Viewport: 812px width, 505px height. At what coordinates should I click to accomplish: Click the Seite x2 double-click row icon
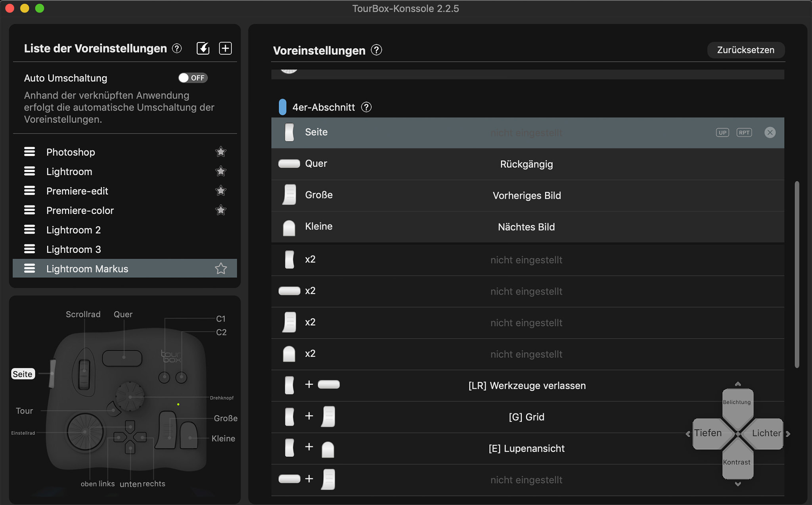(289, 259)
